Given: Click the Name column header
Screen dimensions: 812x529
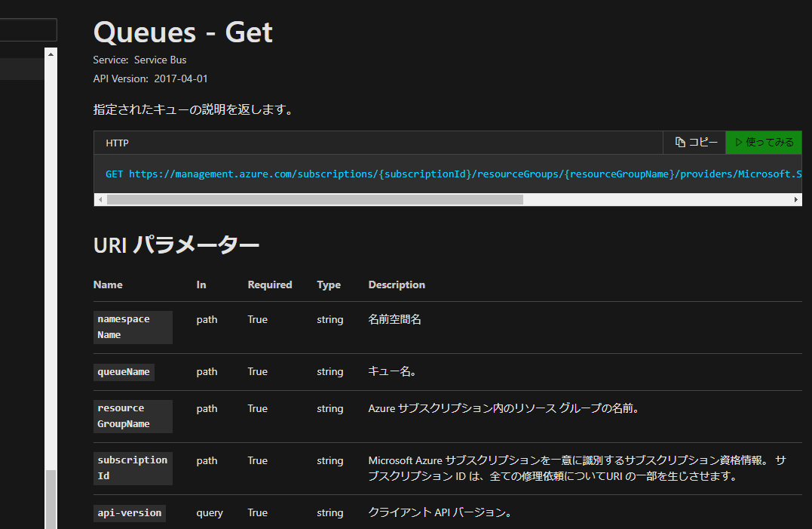Looking at the screenshot, I should pyautogui.click(x=108, y=285).
